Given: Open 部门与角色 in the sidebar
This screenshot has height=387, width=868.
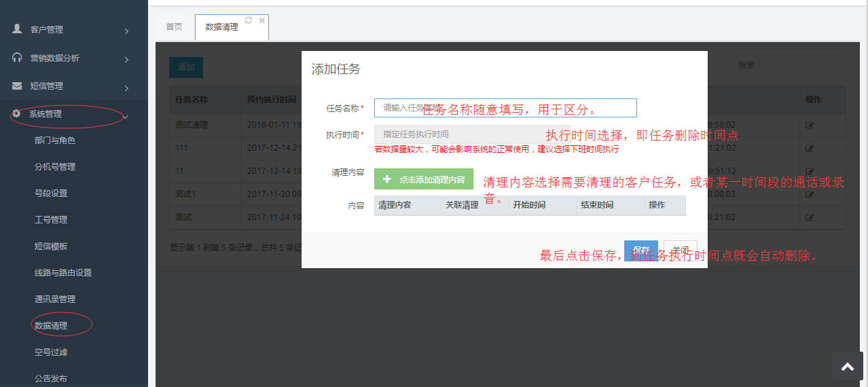Looking at the screenshot, I should (x=54, y=140).
